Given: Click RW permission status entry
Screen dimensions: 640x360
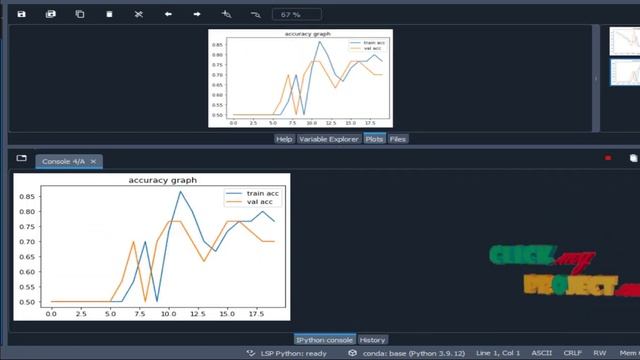Looking at the screenshot, I should (600, 353).
